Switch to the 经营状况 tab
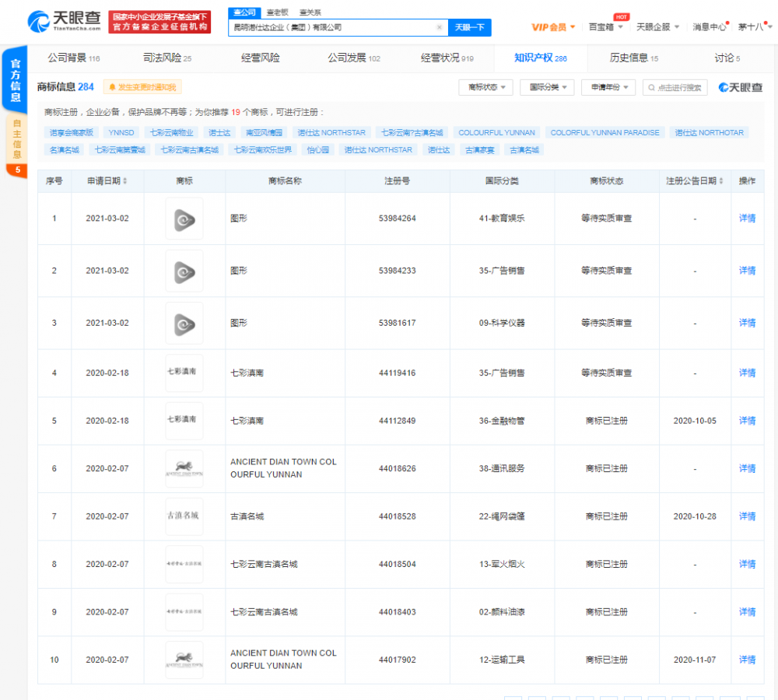The height and width of the screenshot is (700, 778). click(447, 58)
